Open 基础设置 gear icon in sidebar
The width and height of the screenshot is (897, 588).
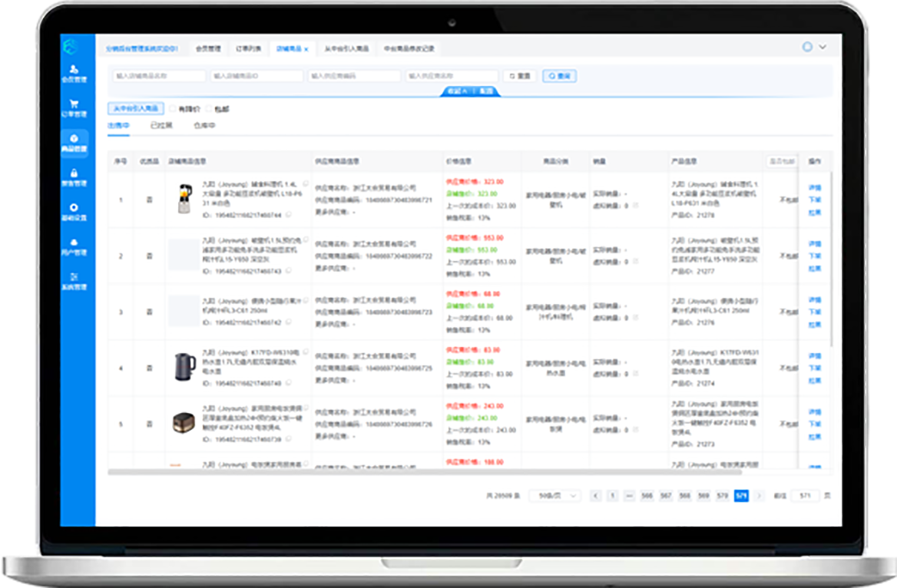74,212
